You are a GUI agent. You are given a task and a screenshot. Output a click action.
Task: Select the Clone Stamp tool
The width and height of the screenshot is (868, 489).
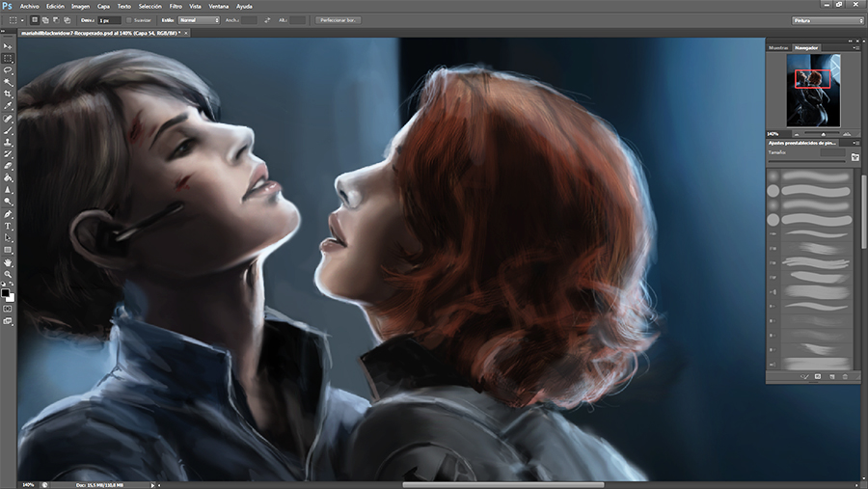(x=8, y=143)
